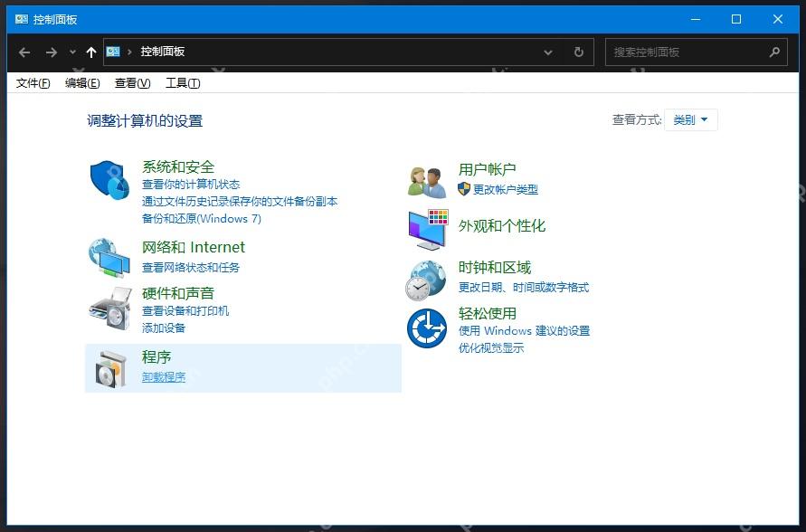Click the control panel icon in address bar
This screenshot has width=806, height=532.
point(113,52)
